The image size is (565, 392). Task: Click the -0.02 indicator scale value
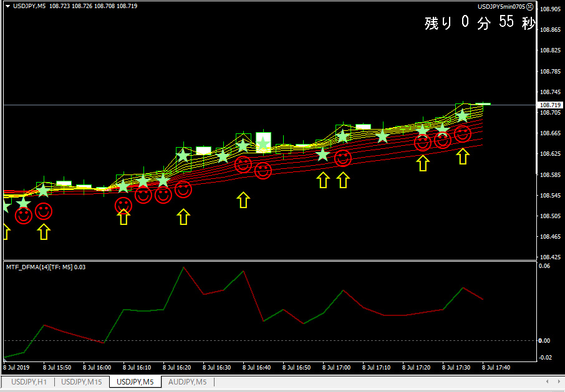[x=544, y=358]
